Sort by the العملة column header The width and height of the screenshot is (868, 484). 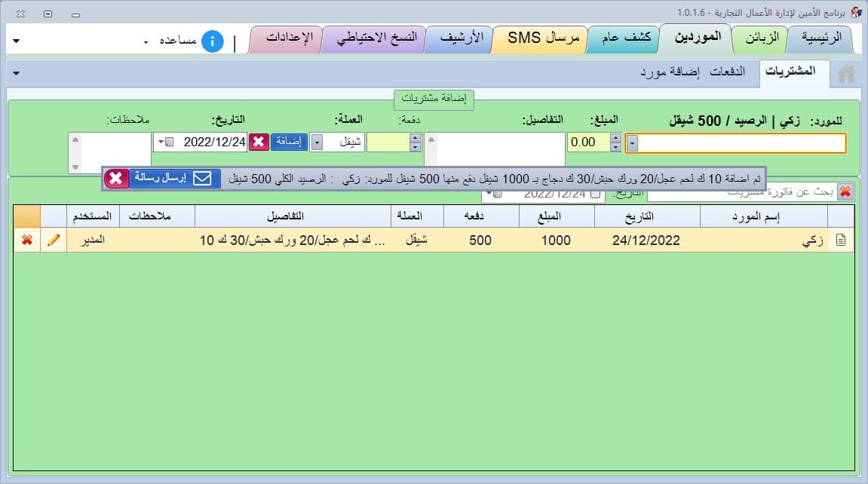417,216
